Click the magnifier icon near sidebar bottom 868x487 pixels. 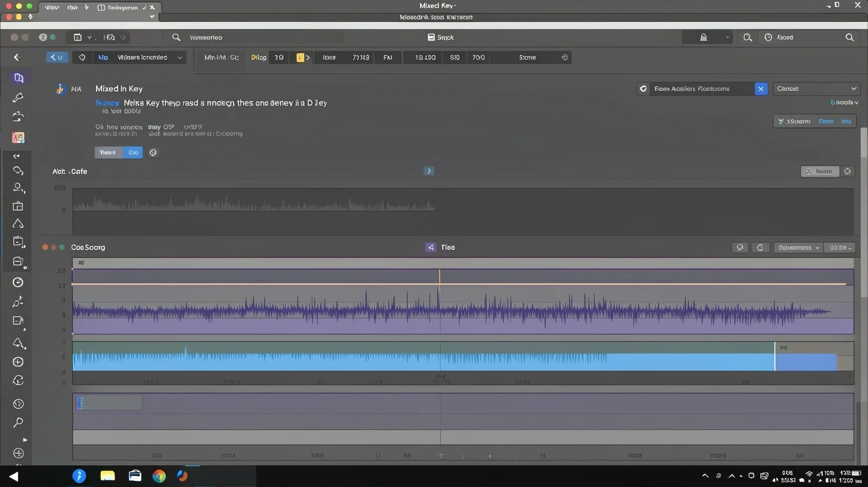[x=18, y=422]
